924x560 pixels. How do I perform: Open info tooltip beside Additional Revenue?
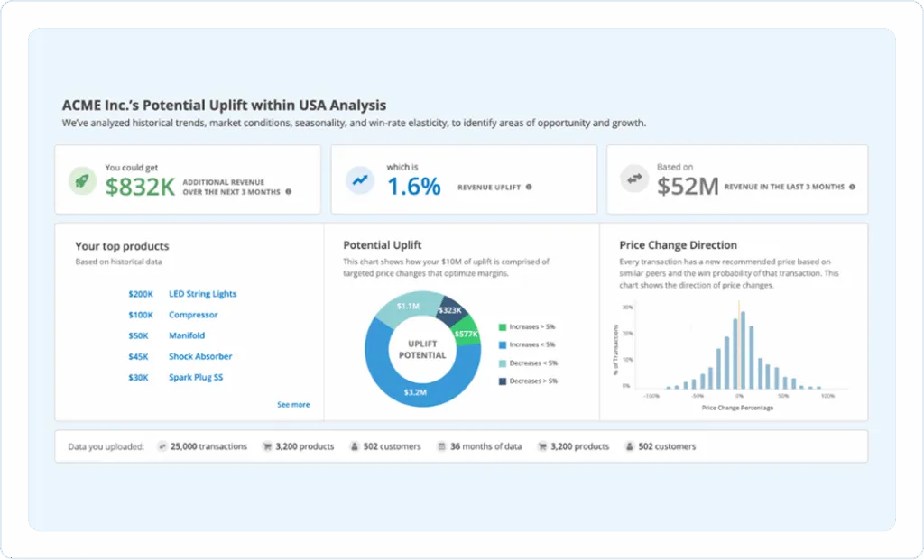click(288, 191)
